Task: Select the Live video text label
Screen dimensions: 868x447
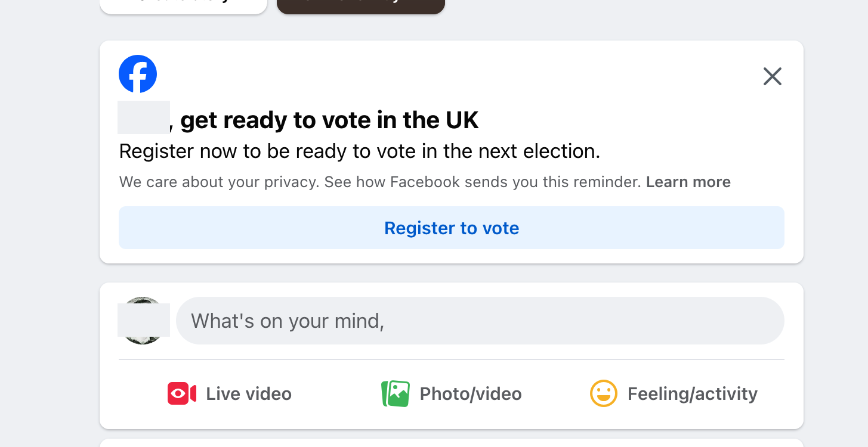Action: pos(249,394)
